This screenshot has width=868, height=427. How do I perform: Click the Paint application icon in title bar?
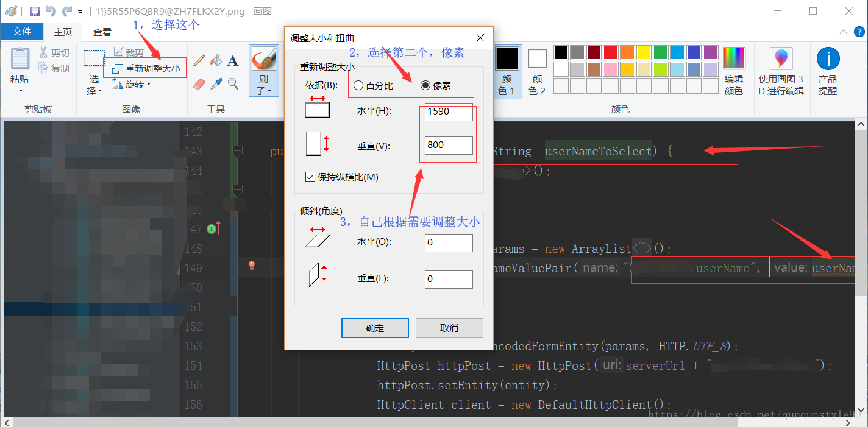tap(10, 11)
